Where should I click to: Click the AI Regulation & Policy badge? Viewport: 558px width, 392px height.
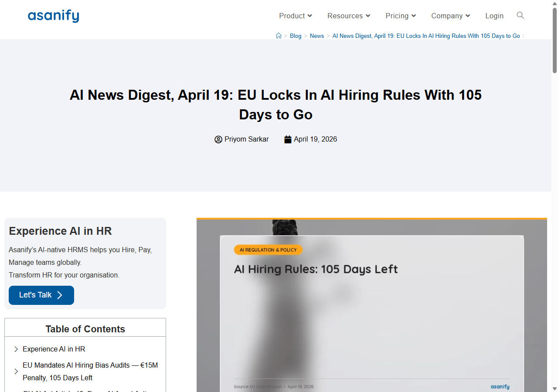(x=268, y=250)
